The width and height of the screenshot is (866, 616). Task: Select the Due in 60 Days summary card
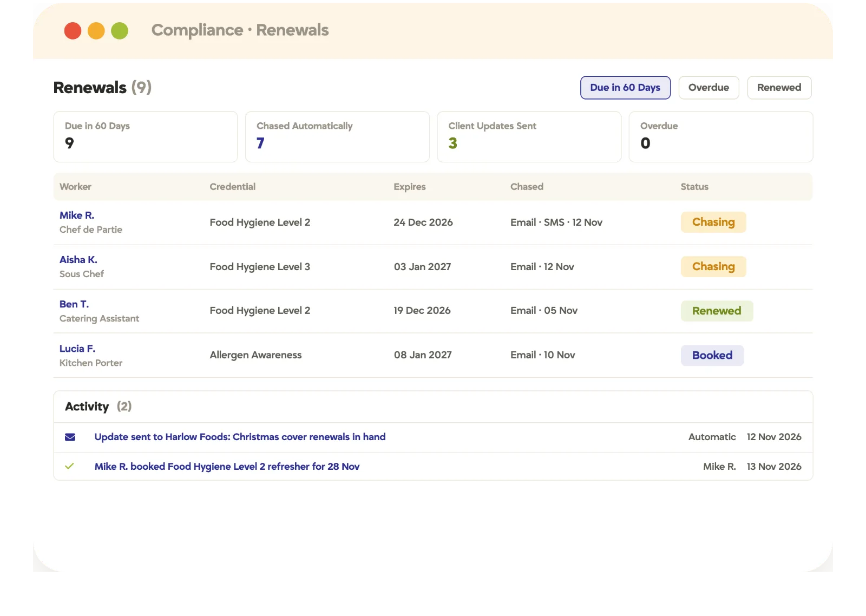[146, 137]
